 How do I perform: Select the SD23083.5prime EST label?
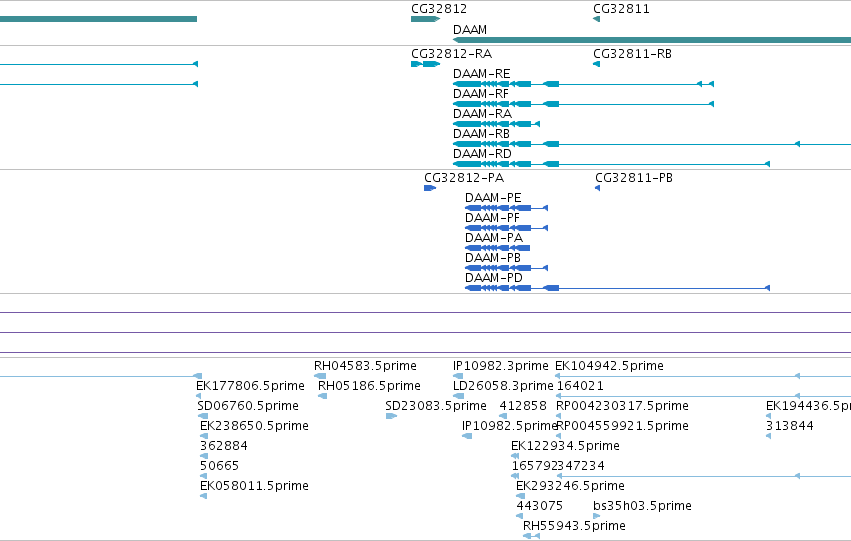coord(436,406)
